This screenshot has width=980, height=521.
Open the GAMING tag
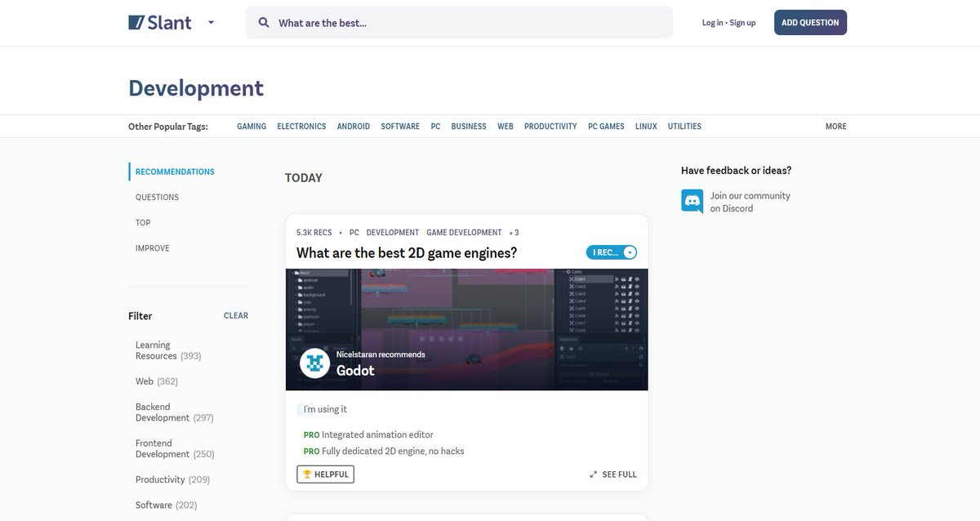pyautogui.click(x=252, y=127)
